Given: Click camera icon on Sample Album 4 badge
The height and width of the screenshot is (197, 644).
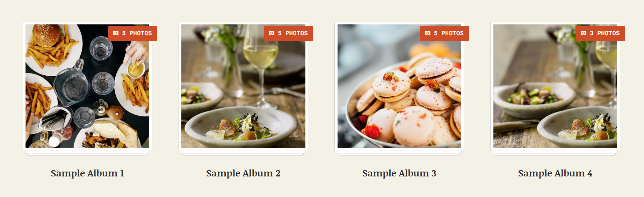Looking at the screenshot, I should tap(583, 33).
